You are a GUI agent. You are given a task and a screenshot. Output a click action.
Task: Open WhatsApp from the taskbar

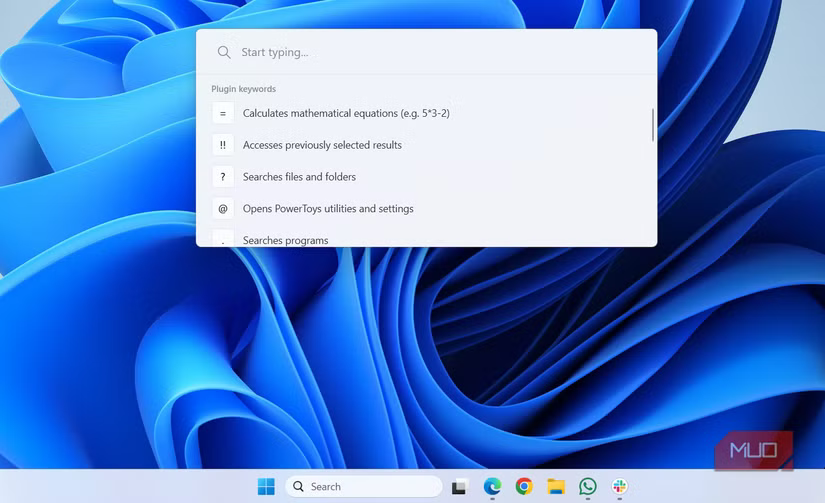click(588, 487)
